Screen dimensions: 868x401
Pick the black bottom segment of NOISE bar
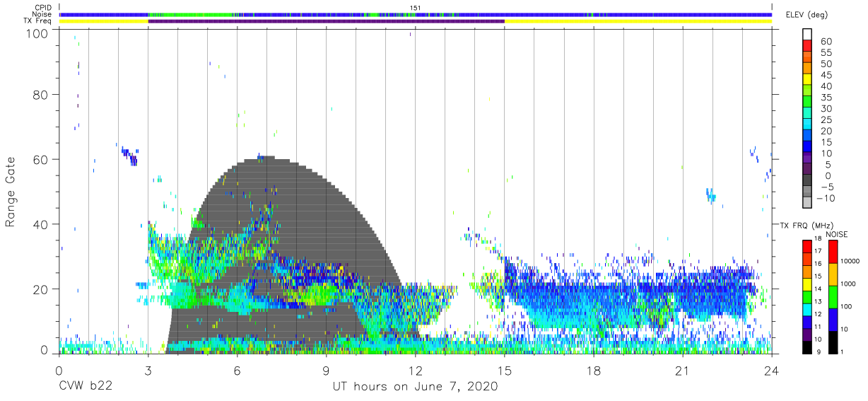[832, 342]
